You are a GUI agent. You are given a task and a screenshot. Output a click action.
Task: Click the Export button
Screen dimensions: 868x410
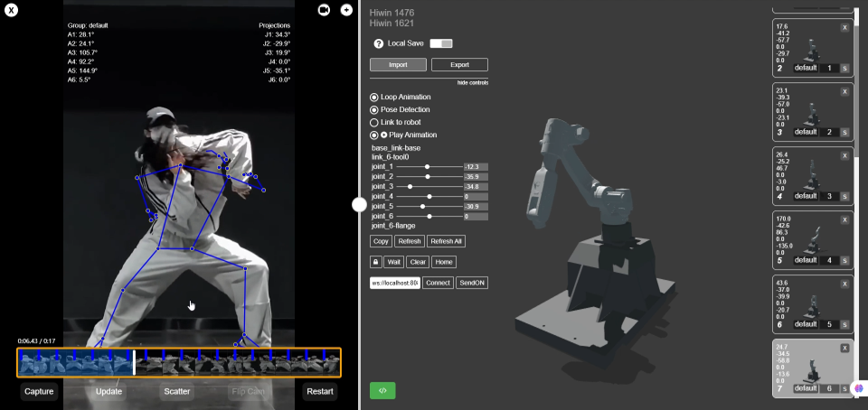coord(459,65)
